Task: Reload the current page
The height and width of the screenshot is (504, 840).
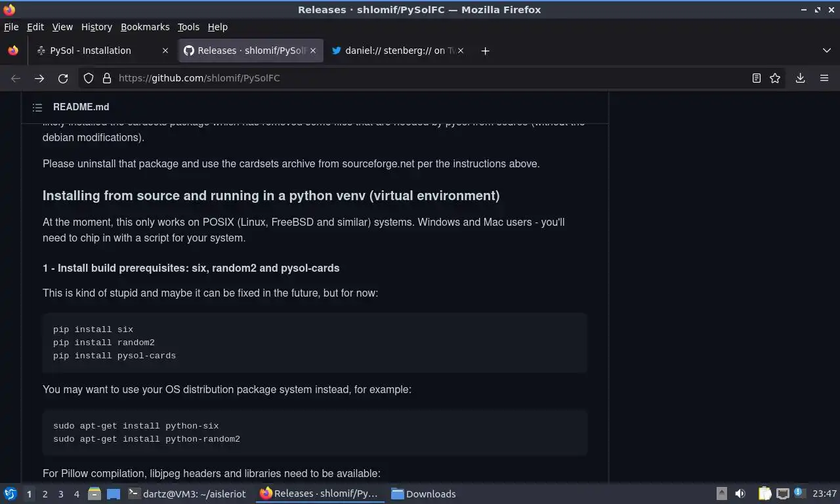Action: (63, 78)
